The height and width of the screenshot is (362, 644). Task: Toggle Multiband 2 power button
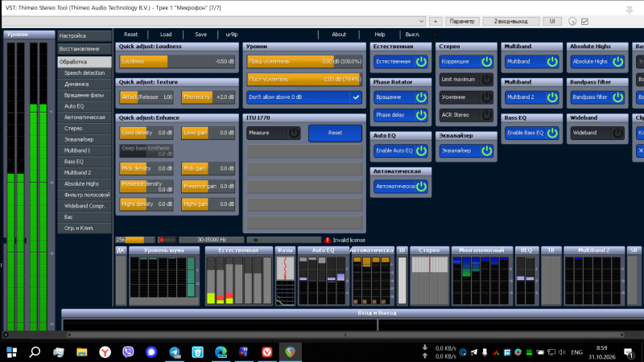[x=552, y=97]
